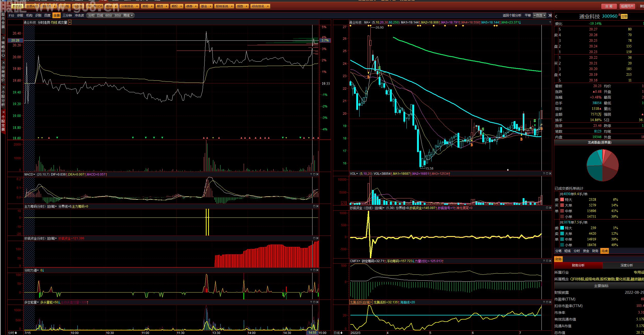Viewport: 644px width, 335px height.
Task: Close the MACD indicator panel
Action: tap(317, 174)
